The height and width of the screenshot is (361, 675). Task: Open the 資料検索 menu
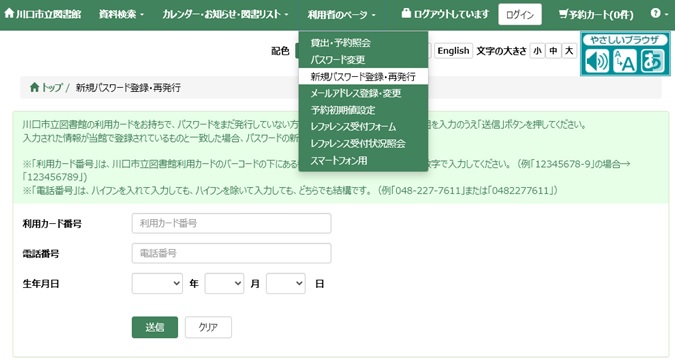tap(121, 15)
